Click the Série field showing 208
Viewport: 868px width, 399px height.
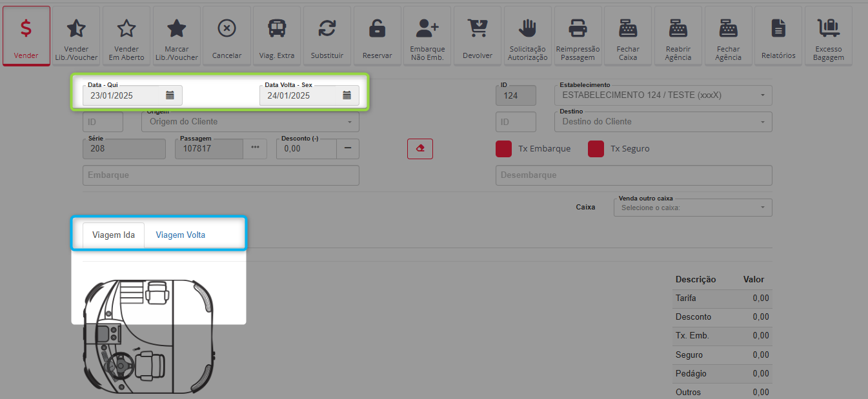tap(125, 148)
